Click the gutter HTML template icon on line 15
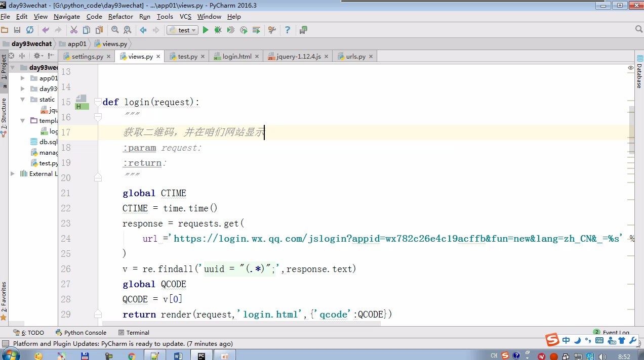644x360 pixels. coord(82,102)
